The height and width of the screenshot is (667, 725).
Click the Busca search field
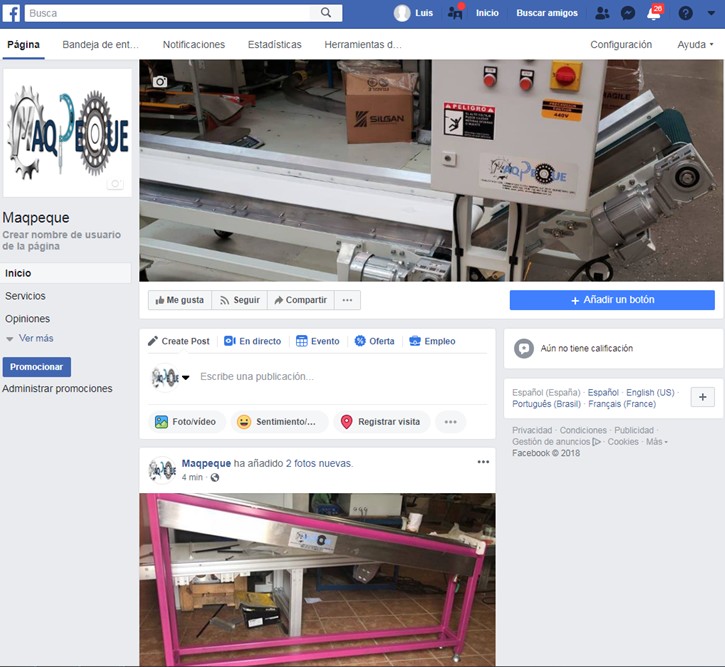[x=167, y=13]
